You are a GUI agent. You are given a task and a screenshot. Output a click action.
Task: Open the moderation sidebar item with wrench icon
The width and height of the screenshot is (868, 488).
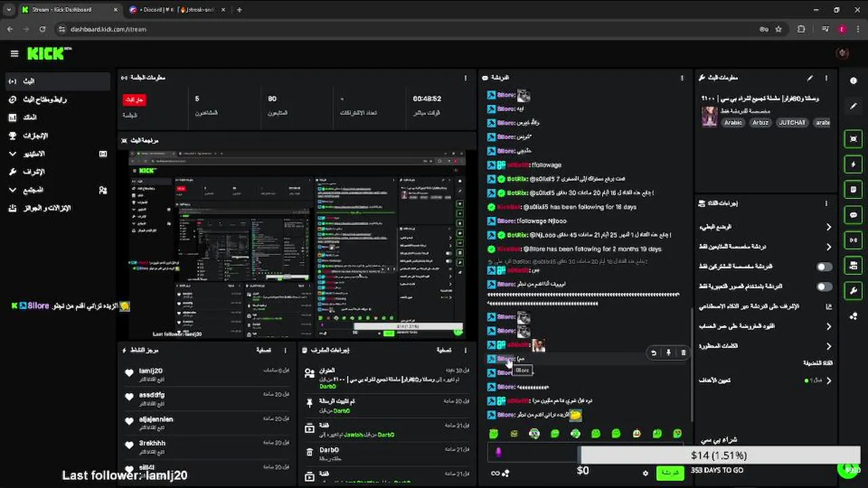coord(58,172)
